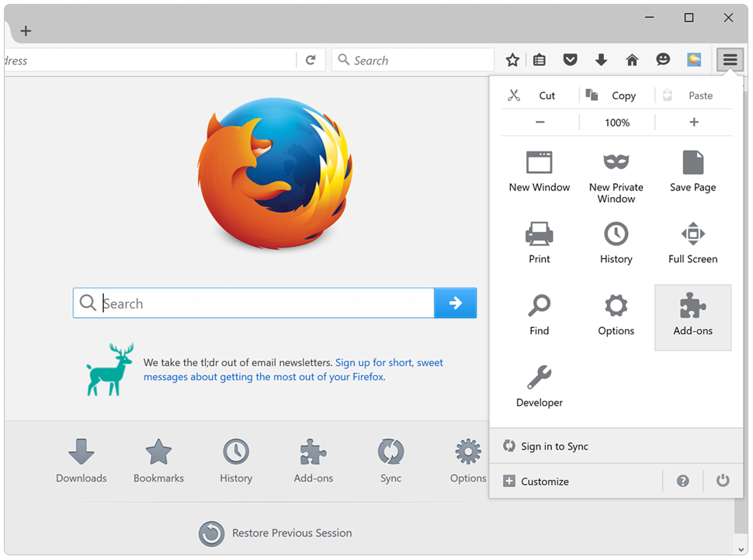The width and height of the screenshot is (753, 560).
Task: Open Customize at menu bottom
Action: point(544,481)
